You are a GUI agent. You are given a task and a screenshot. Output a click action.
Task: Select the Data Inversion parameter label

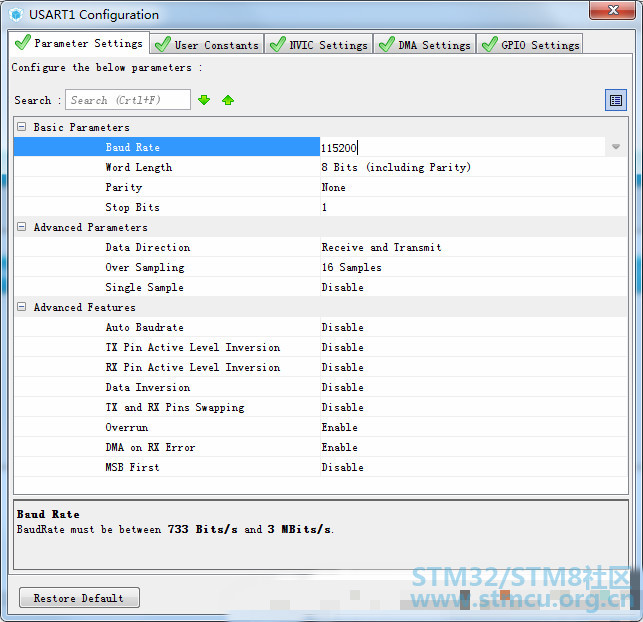pos(148,387)
